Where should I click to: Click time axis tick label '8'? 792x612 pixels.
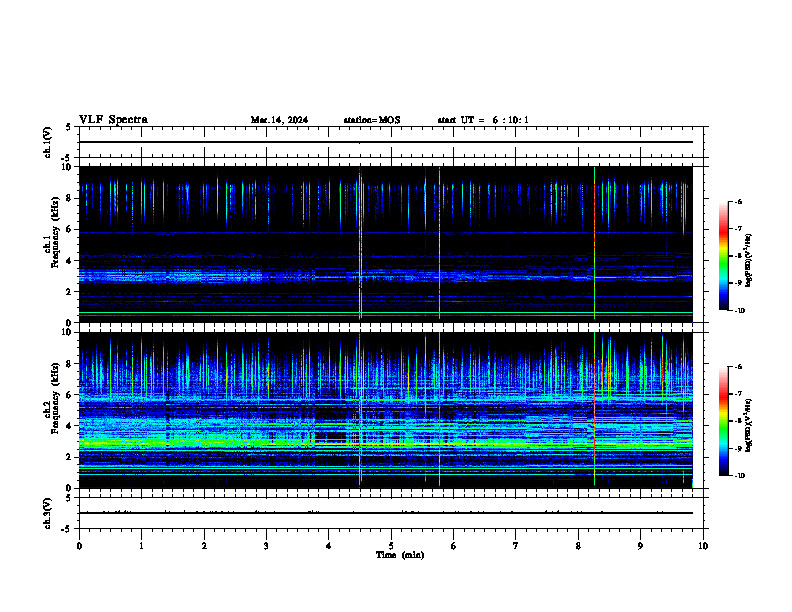[578, 546]
